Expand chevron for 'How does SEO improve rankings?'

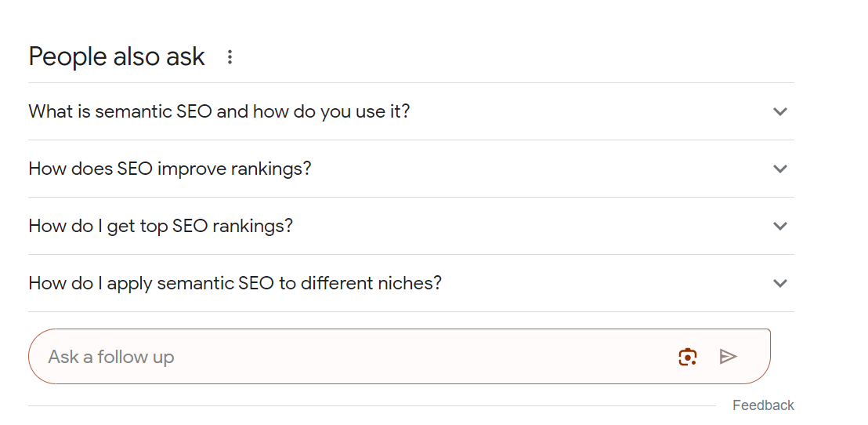click(x=780, y=169)
